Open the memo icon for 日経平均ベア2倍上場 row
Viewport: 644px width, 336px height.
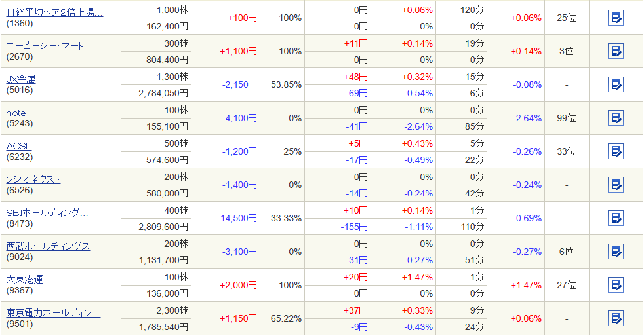(x=615, y=18)
